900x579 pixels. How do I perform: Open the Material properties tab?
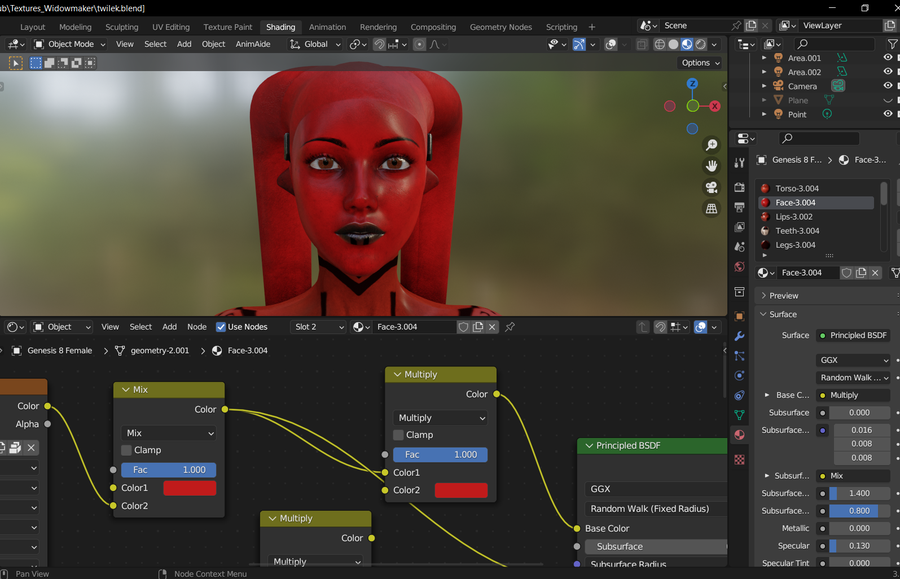739,435
